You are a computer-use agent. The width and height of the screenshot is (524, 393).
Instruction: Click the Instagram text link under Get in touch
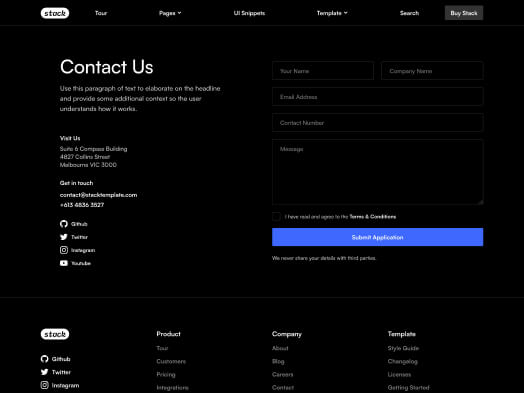point(83,250)
